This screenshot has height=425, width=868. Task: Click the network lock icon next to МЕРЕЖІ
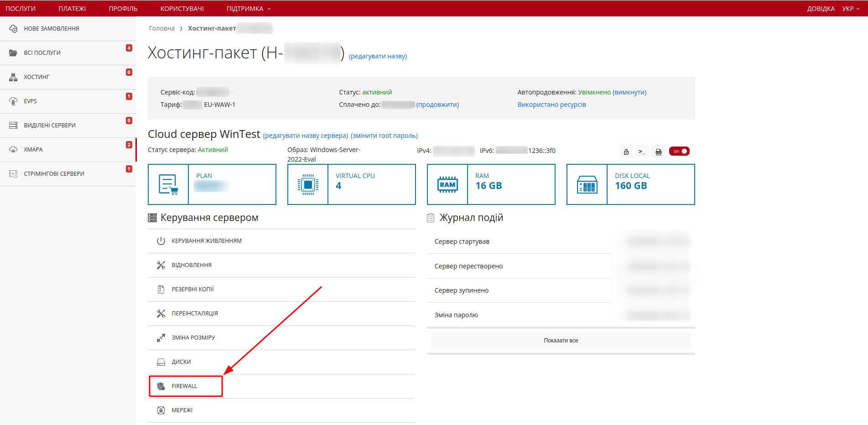pos(161,410)
